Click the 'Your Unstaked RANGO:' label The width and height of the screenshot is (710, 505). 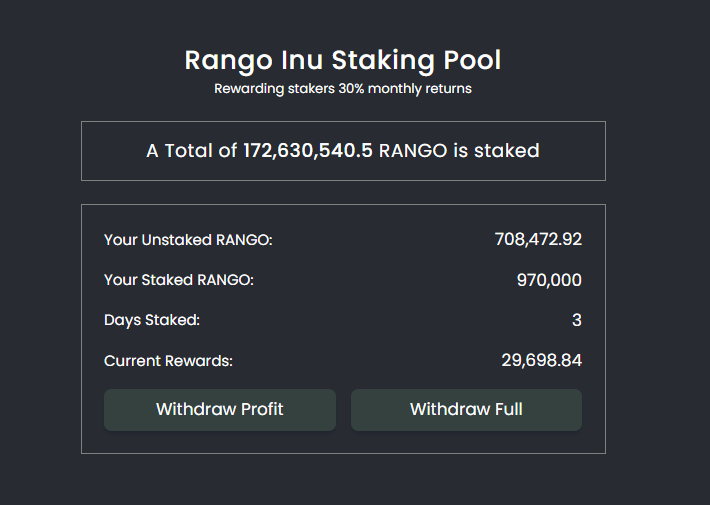coord(188,240)
